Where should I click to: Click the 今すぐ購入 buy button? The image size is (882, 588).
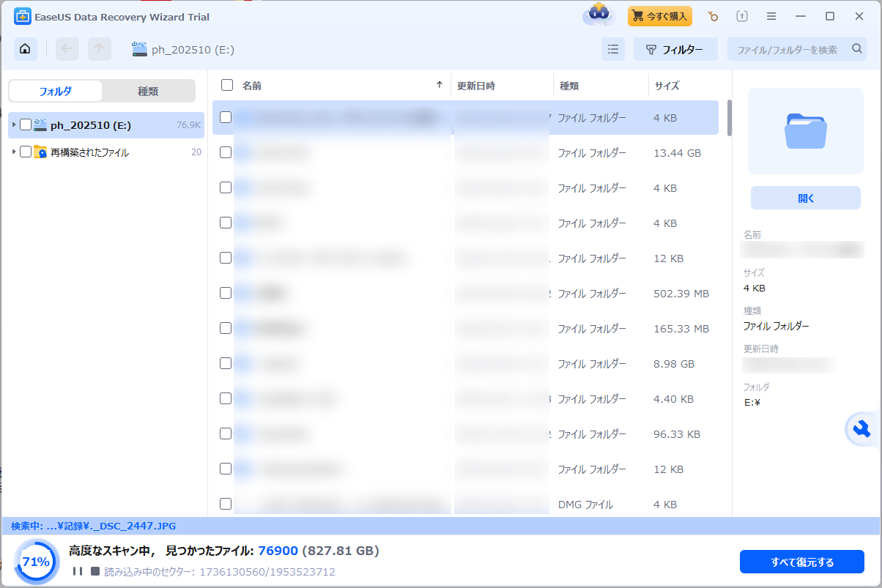pyautogui.click(x=660, y=16)
